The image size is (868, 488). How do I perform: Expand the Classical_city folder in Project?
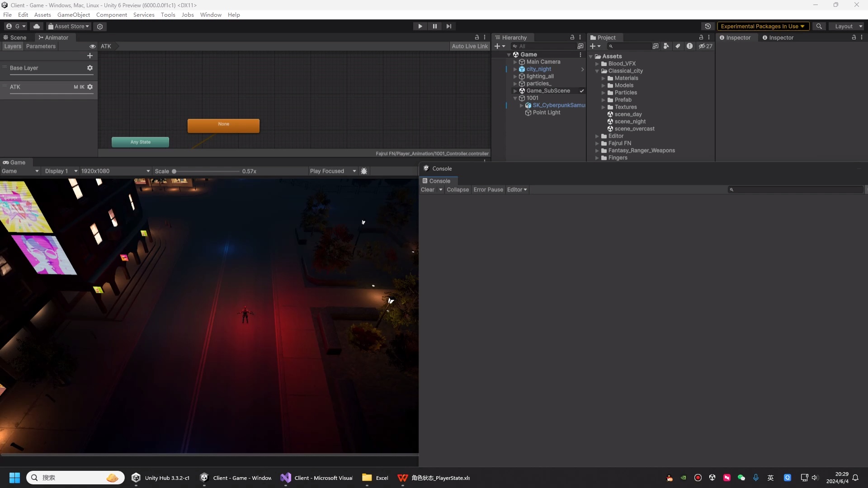click(597, 71)
